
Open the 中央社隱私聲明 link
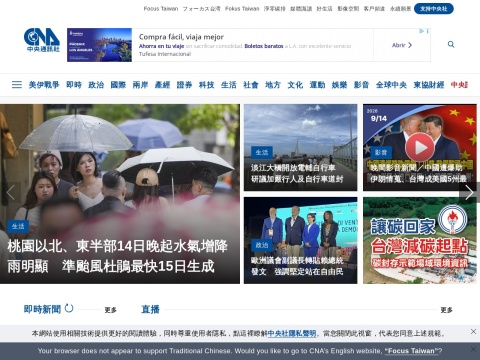click(292, 333)
